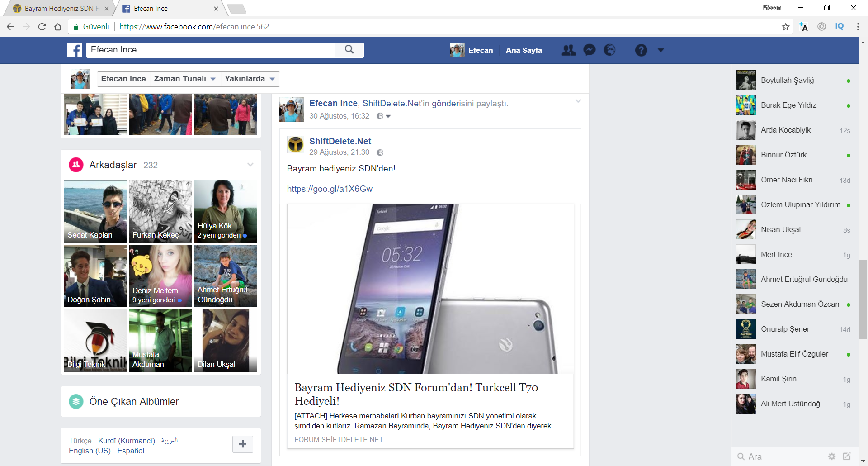The image size is (868, 466).
Task: Close the Bayram Hediyeniz SDN tab
Action: pos(107,9)
